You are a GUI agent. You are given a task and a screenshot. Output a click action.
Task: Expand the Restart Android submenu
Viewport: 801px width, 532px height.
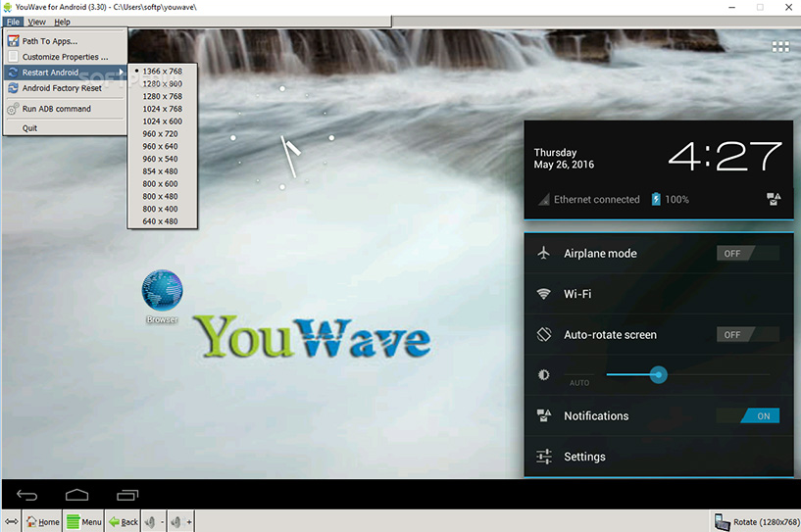click(x=66, y=73)
